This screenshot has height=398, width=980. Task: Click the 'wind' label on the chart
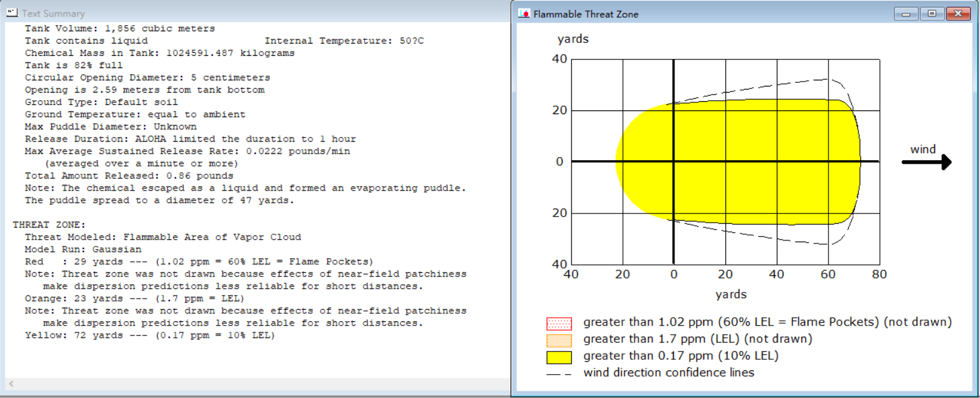(923, 149)
